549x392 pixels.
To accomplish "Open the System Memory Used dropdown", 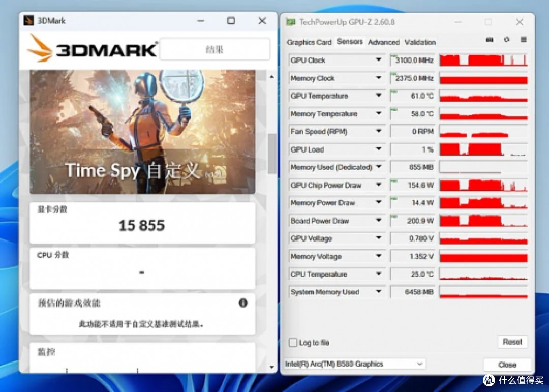I will (379, 291).
